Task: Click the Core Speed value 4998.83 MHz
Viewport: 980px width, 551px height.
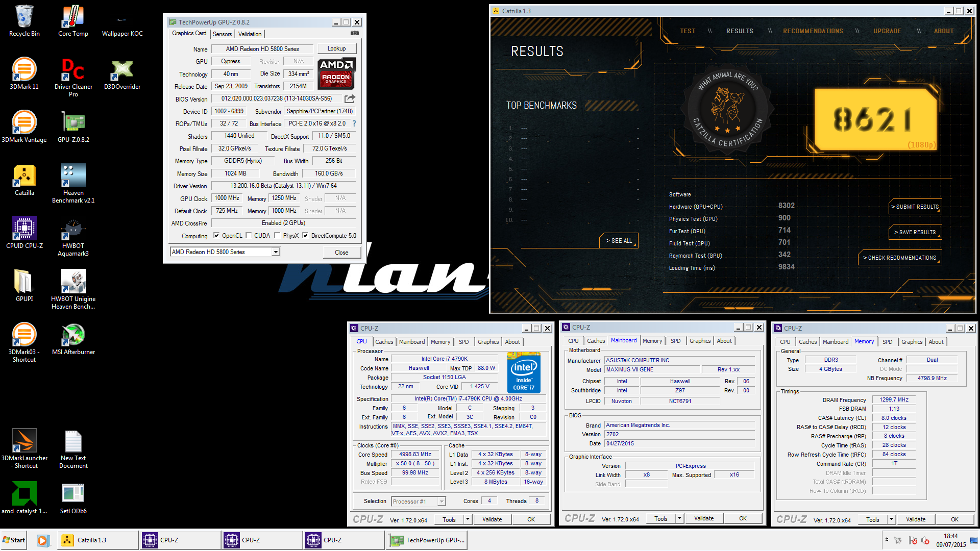Action: point(415,454)
